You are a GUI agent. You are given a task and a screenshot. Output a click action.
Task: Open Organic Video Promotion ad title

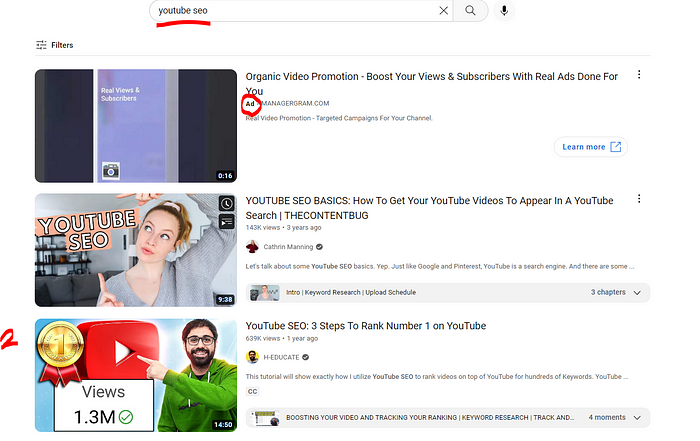tap(431, 83)
